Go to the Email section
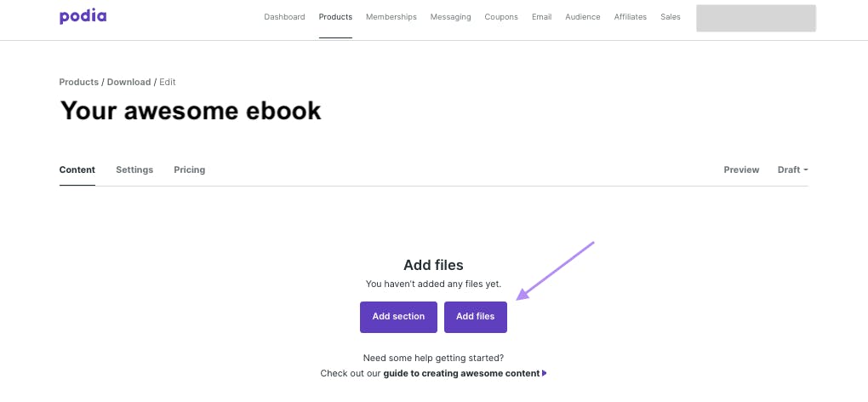The width and height of the screenshot is (868, 402). [x=542, y=17]
